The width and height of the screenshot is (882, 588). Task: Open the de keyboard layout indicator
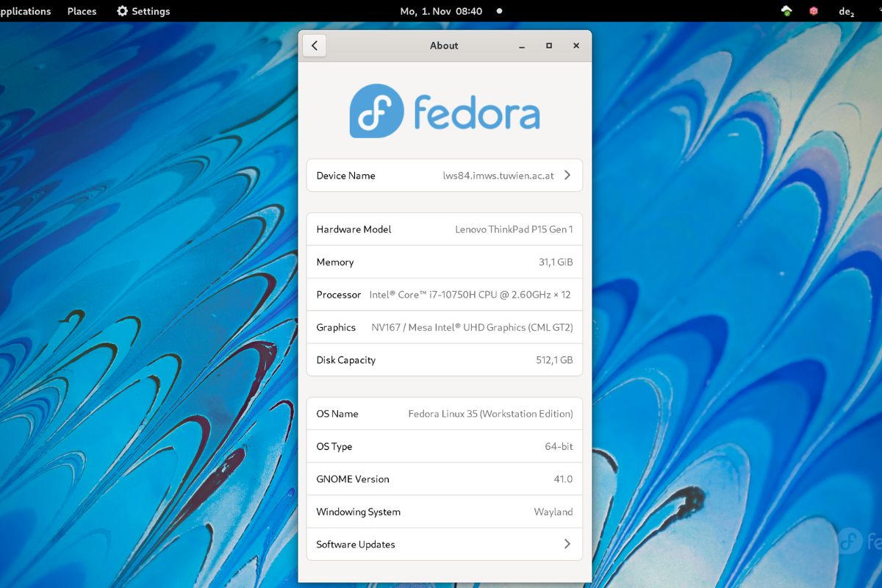[x=846, y=12]
